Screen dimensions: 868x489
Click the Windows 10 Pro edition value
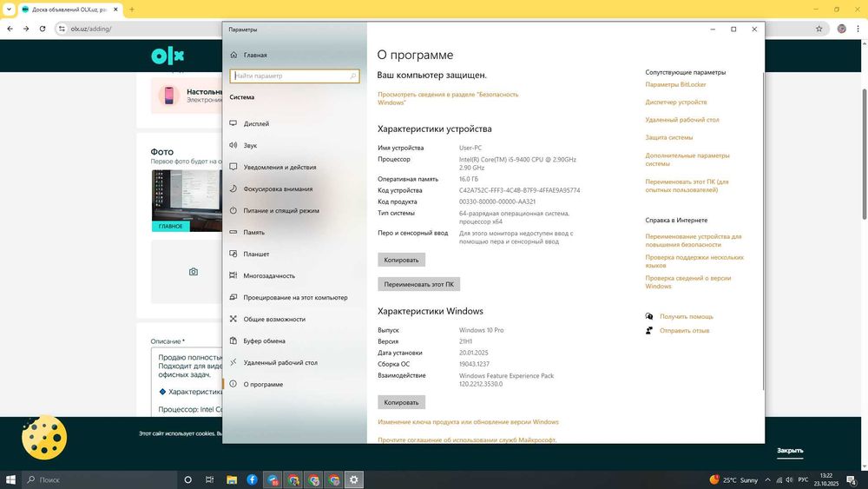tap(481, 330)
